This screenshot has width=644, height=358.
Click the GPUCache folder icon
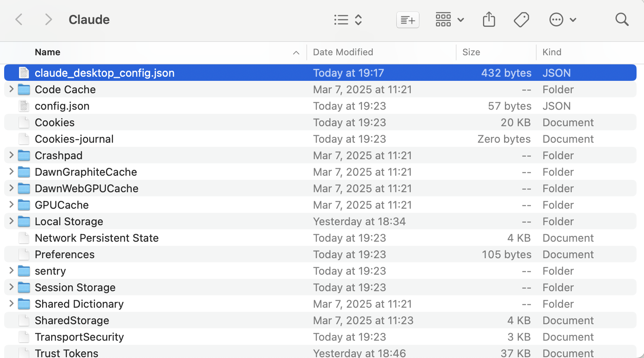pyautogui.click(x=24, y=205)
